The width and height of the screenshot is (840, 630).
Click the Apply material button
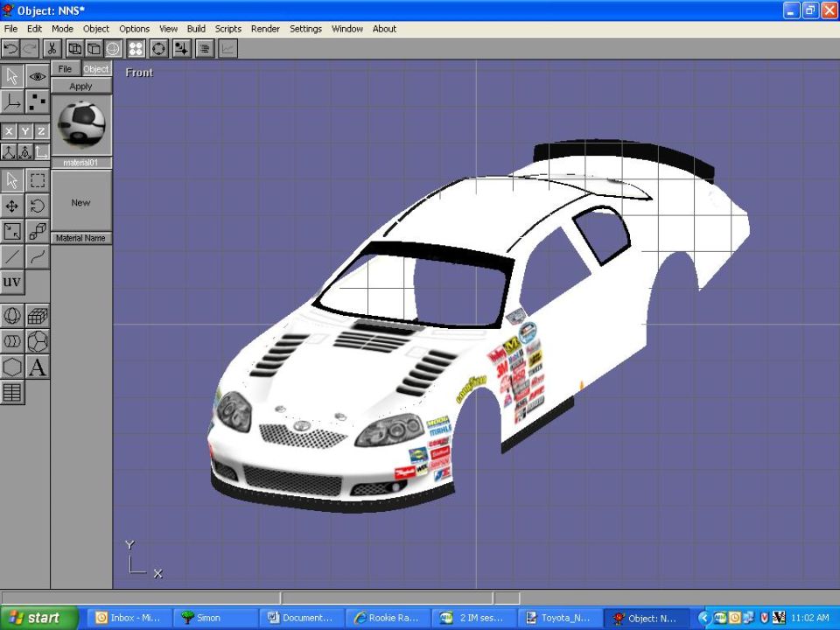pyautogui.click(x=80, y=87)
